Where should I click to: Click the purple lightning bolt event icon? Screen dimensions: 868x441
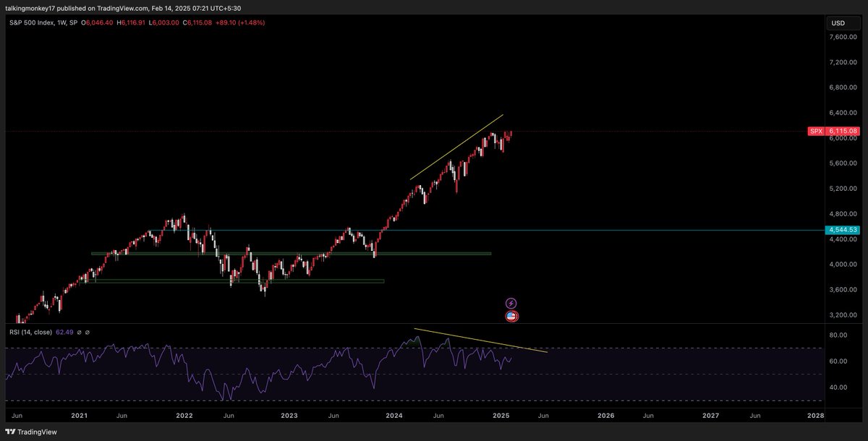[511, 303]
